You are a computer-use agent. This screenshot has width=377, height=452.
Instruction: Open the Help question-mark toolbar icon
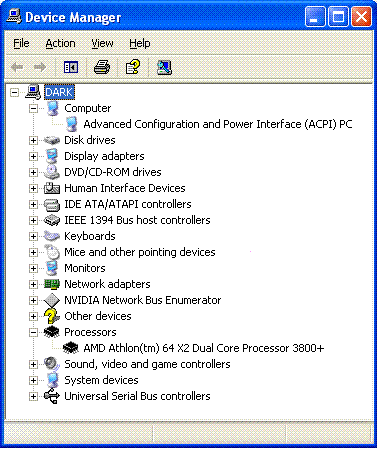pos(133,67)
